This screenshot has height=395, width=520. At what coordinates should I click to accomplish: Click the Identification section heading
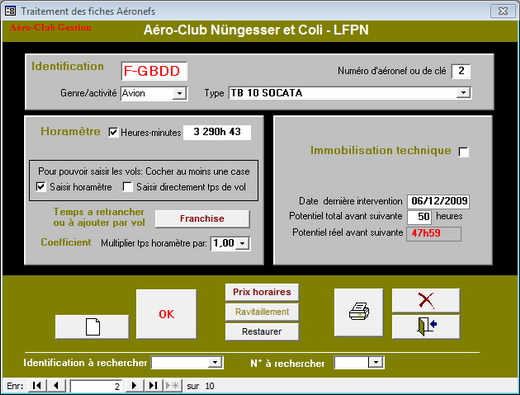click(67, 66)
